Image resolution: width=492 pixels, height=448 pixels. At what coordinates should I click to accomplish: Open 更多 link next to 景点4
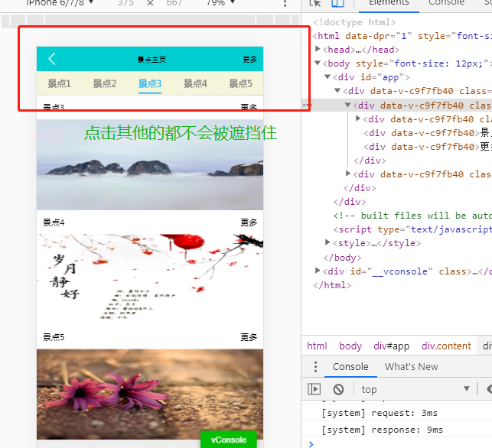pos(249,222)
